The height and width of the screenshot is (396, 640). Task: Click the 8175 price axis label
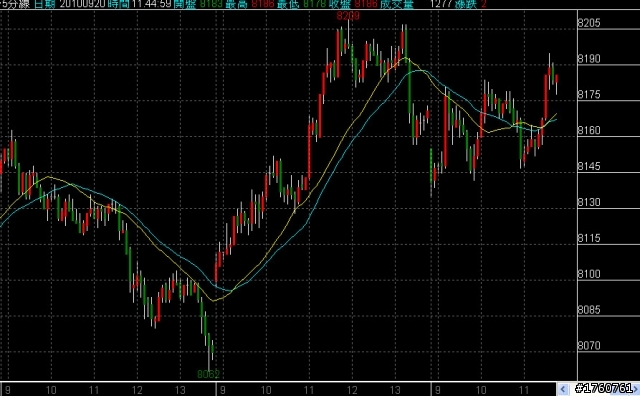click(589, 95)
